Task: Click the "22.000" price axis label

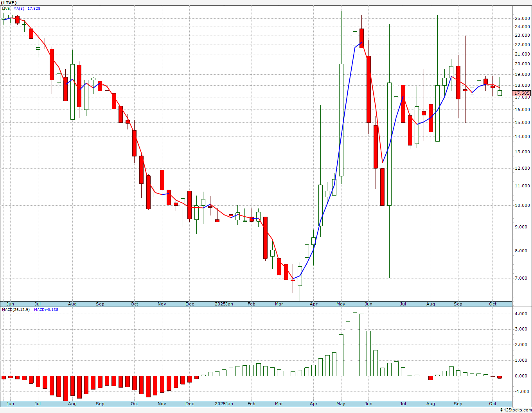Action: (x=523, y=45)
